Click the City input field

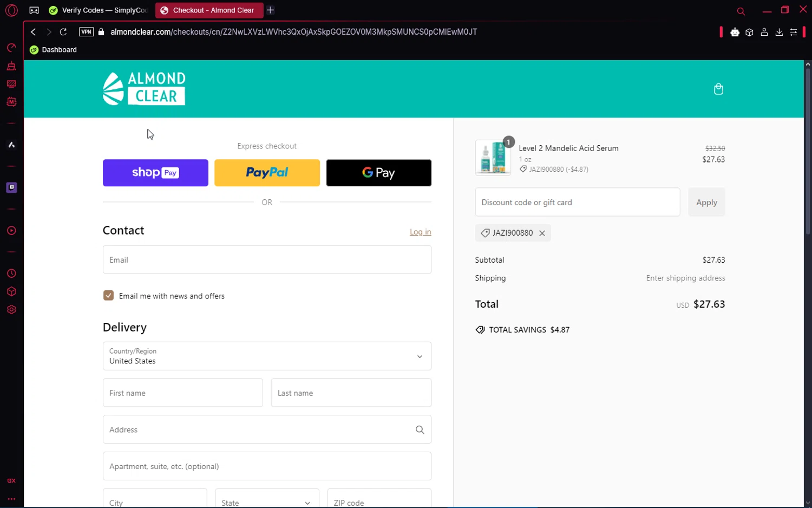pos(155,498)
